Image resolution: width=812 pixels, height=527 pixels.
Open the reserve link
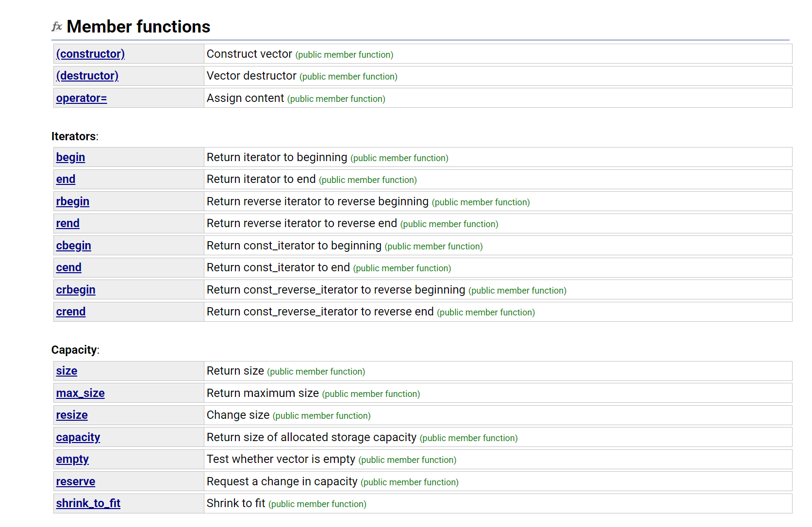(76, 481)
